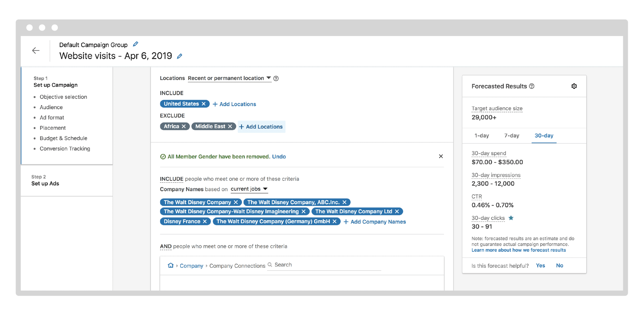Select the 1-day forecast tab
Image resolution: width=644 pixels, height=314 pixels.
click(x=481, y=136)
